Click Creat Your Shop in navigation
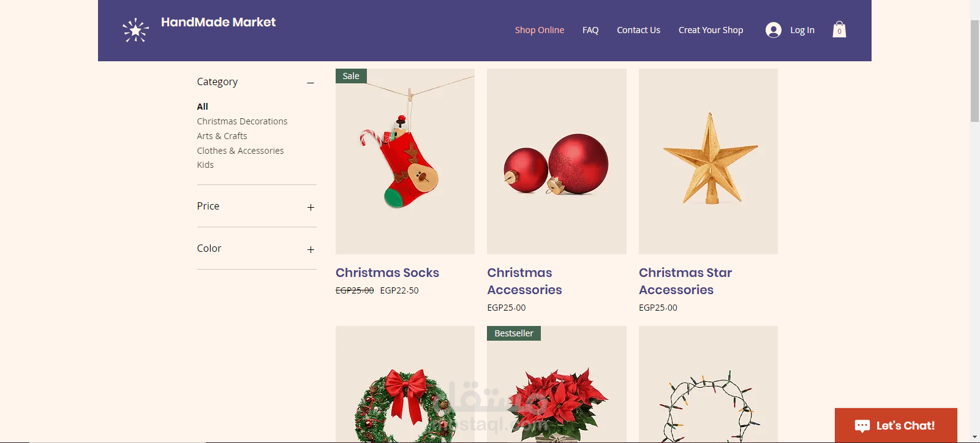The height and width of the screenshot is (443, 980). pyautogui.click(x=710, y=30)
